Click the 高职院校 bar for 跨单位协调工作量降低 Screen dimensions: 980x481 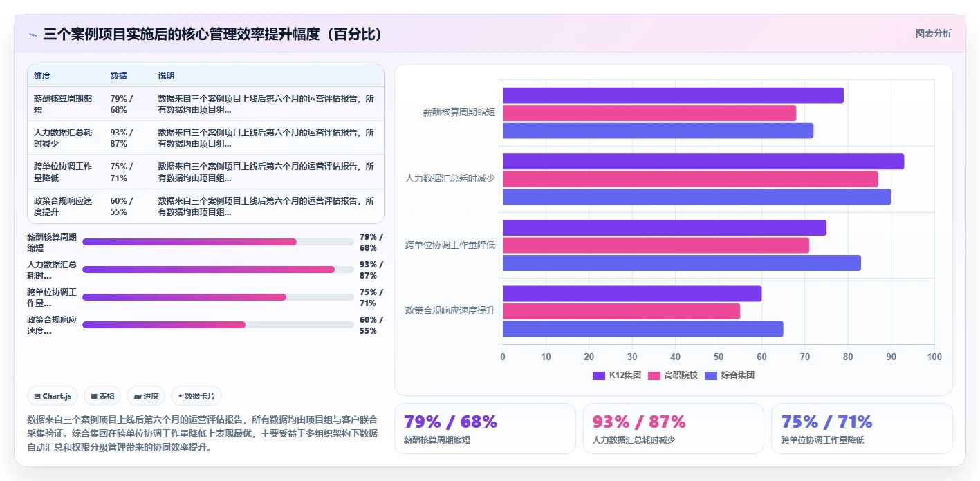[x=656, y=245]
